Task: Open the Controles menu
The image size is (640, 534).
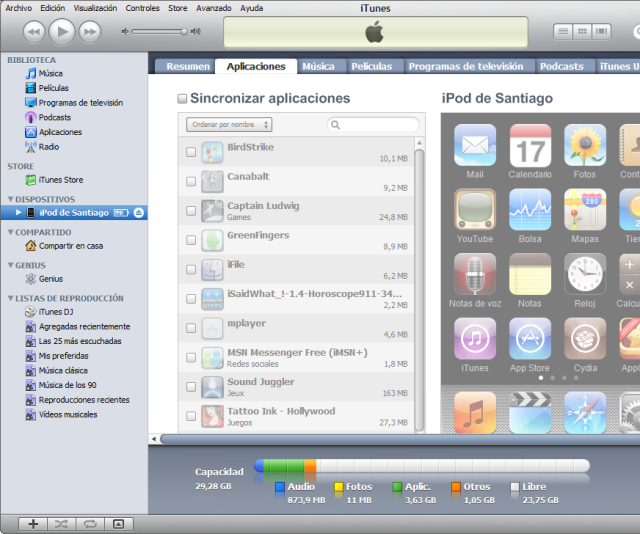Action: coord(142,8)
